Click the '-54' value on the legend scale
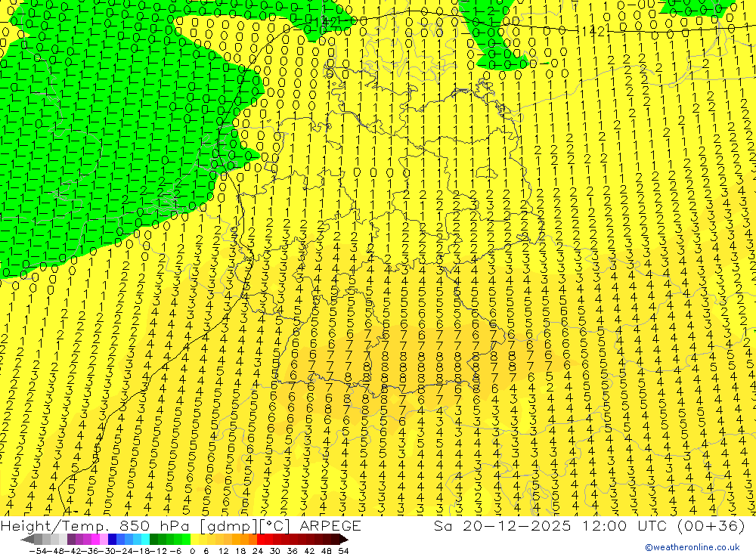 [x=37, y=551]
